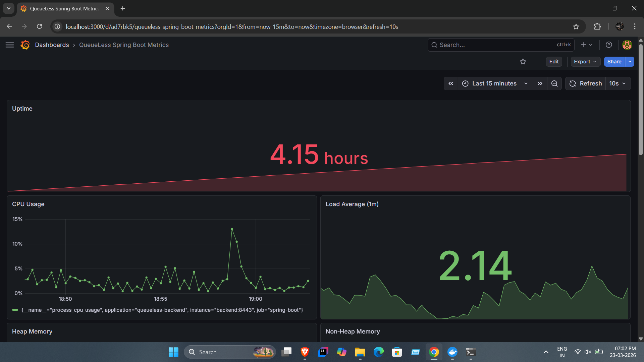Viewport: 644px width, 362px height.
Task: Open the browser Extensions puzzle icon
Action: pyautogui.click(x=597, y=26)
